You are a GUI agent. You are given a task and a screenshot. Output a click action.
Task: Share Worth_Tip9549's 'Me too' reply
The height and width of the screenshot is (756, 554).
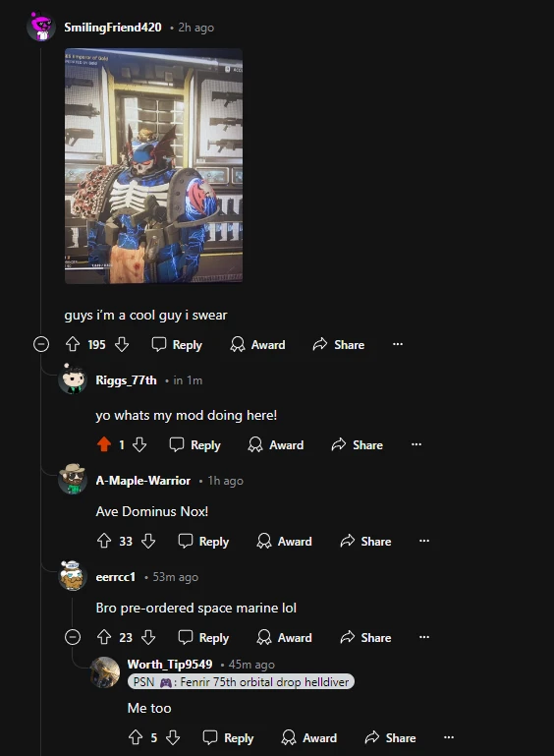point(390,737)
